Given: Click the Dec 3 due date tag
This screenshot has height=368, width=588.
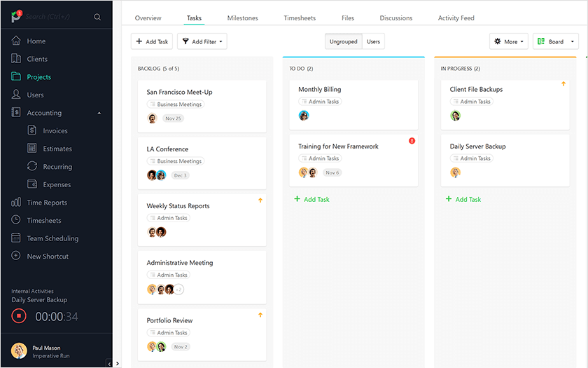Looking at the screenshot, I should 181,175.
